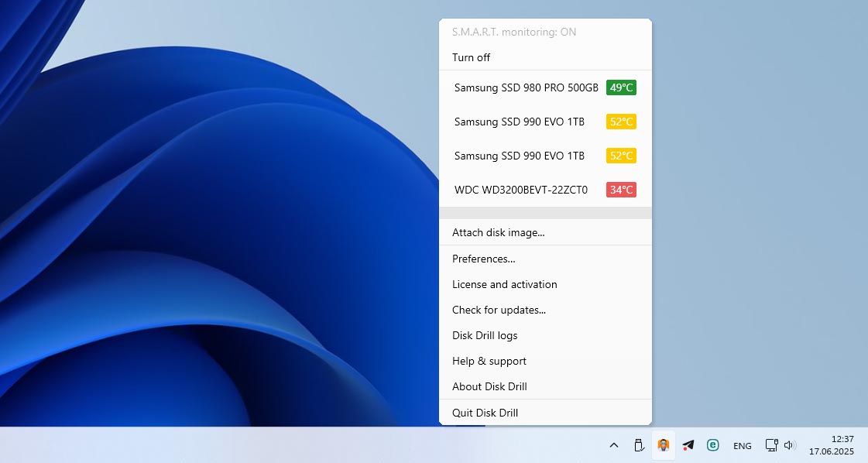Open Attach disk image dialog
This screenshot has height=463, width=868.
[x=498, y=232]
